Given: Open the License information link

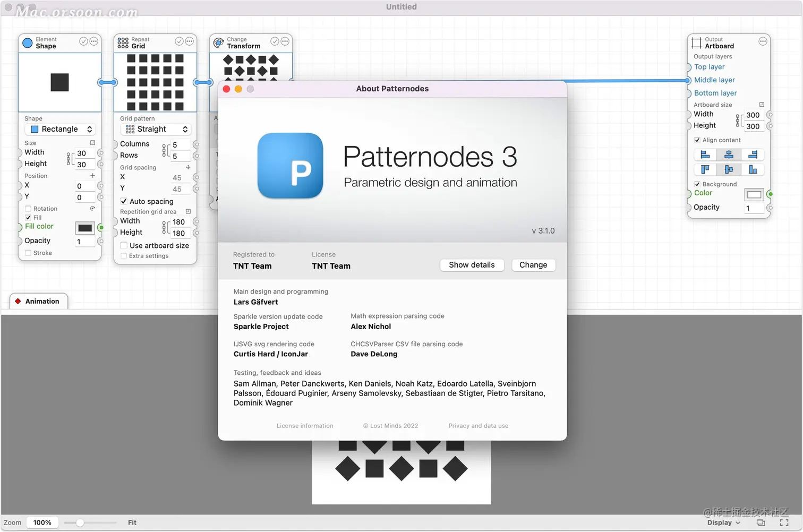Looking at the screenshot, I should tap(305, 426).
